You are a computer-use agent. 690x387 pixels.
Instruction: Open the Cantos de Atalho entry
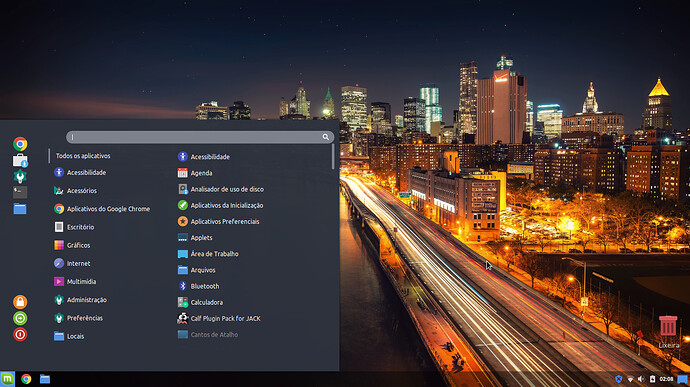click(x=208, y=335)
